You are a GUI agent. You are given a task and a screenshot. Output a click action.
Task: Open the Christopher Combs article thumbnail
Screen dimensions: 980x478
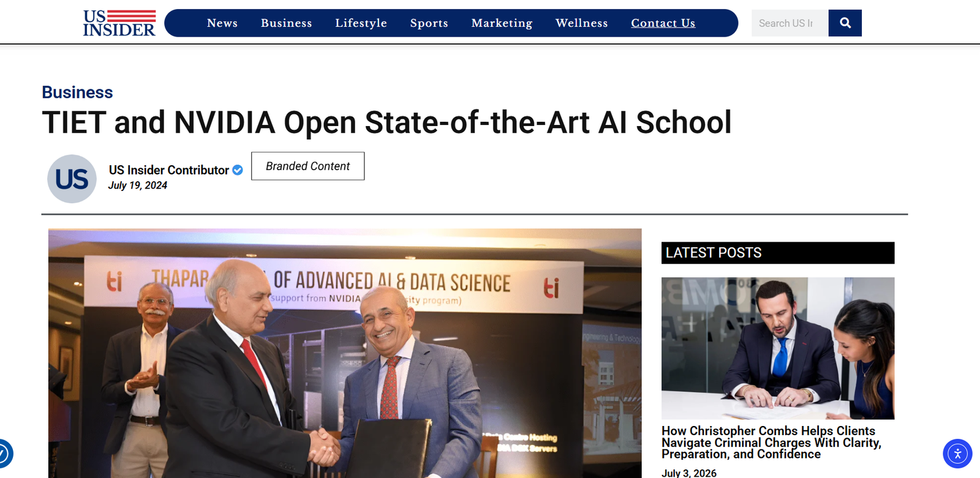coord(778,348)
